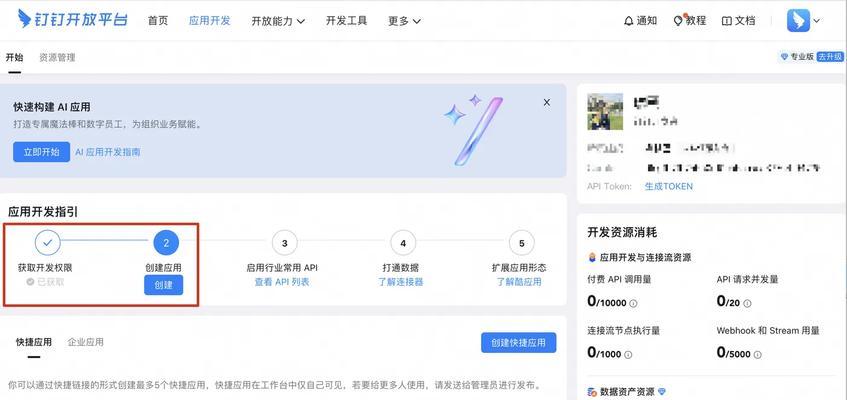
Task: Click the 数据资产资源 section icon
Action: [592, 392]
